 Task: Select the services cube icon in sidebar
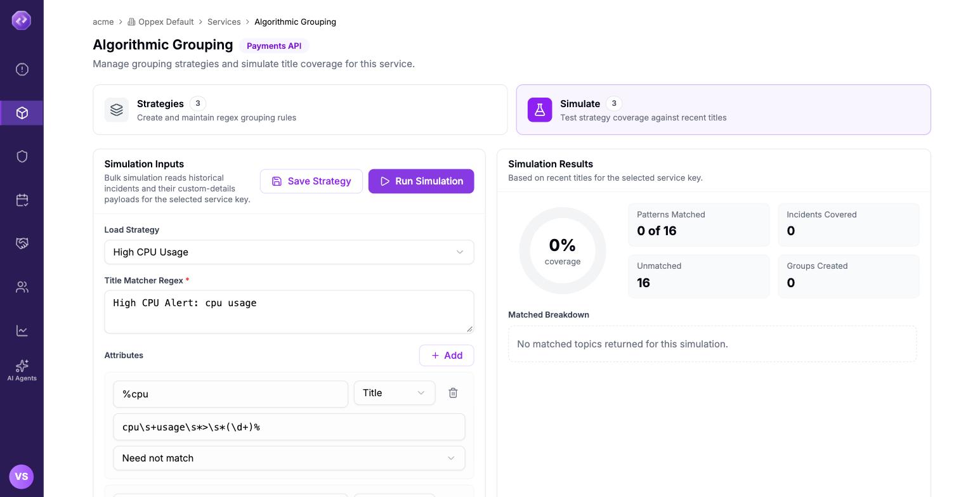pos(22,113)
